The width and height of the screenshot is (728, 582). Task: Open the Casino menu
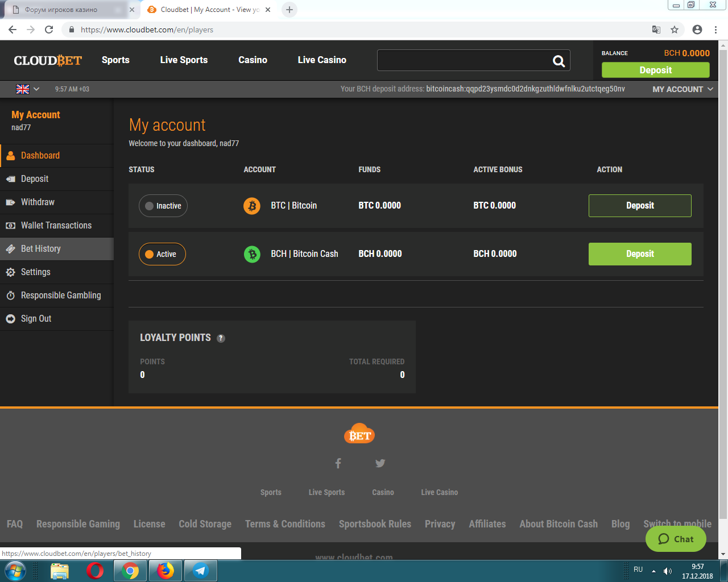point(253,60)
